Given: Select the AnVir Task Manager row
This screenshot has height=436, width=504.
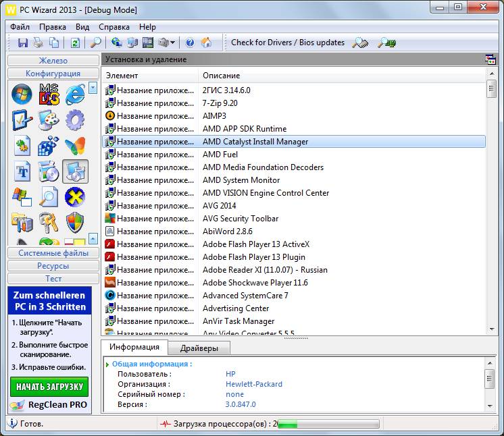Looking at the screenshot, I should (294, 321).
